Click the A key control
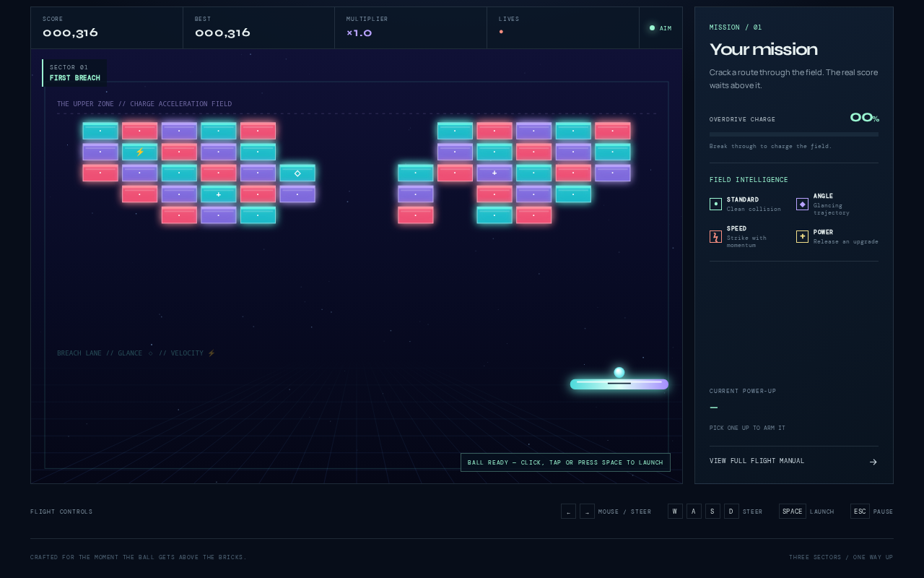 click(694, 512)
